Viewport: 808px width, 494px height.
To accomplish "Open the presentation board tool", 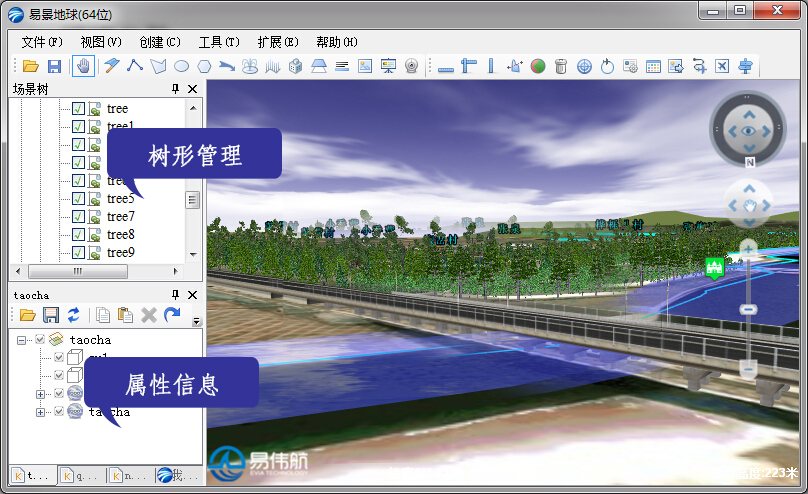I will pyautogui.click(x=388, y=66).
